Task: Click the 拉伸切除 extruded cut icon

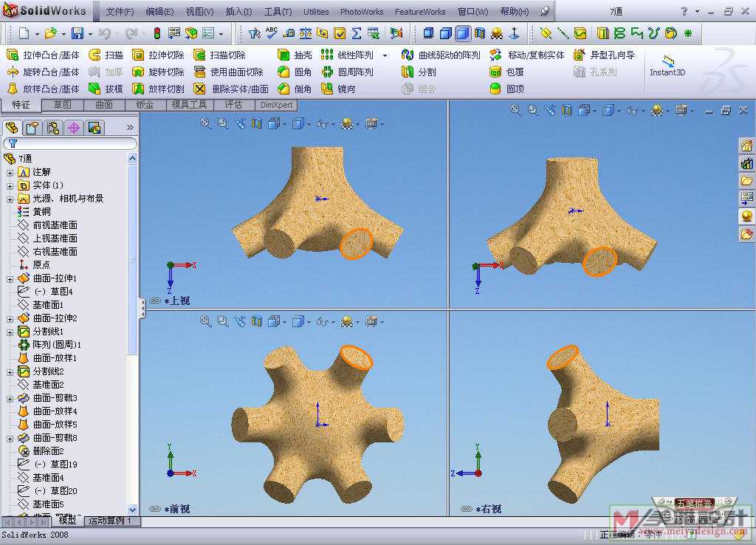Action: 138,55
